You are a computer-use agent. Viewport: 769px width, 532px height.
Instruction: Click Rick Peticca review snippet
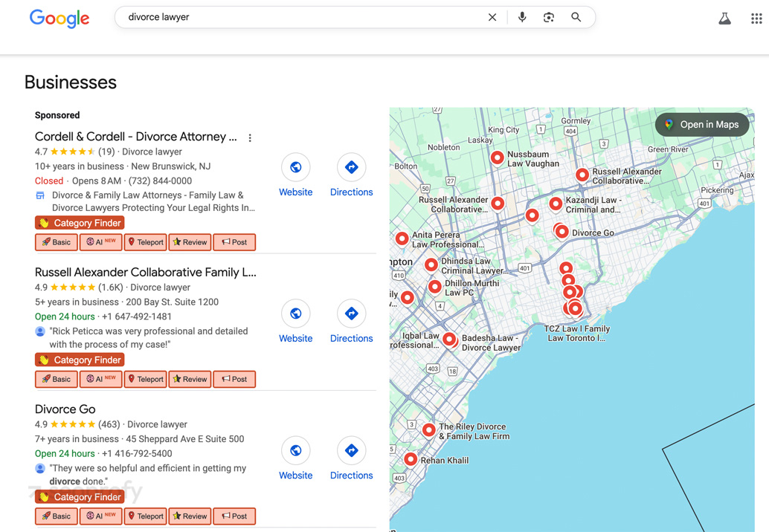pos(149,337)
